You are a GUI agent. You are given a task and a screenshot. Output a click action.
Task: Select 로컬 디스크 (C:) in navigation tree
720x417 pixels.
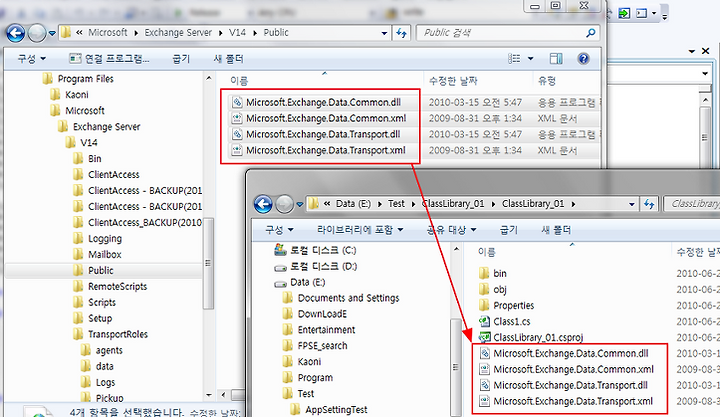315,250
